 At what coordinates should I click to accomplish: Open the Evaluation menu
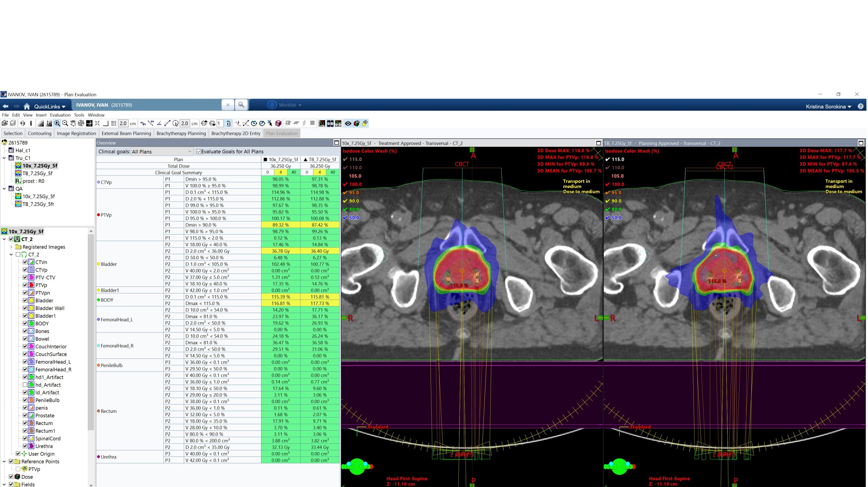[x=60, y=115]
